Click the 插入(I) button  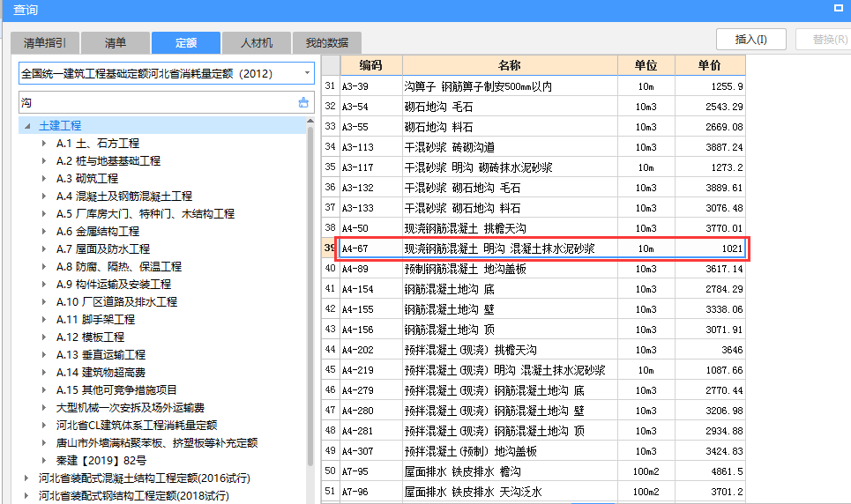751,39
